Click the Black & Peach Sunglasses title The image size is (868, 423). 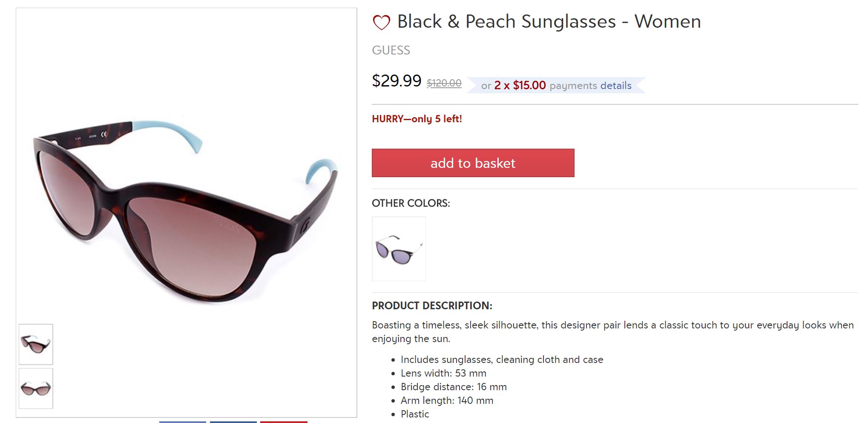pyautogui.click(x=549, y=22)
